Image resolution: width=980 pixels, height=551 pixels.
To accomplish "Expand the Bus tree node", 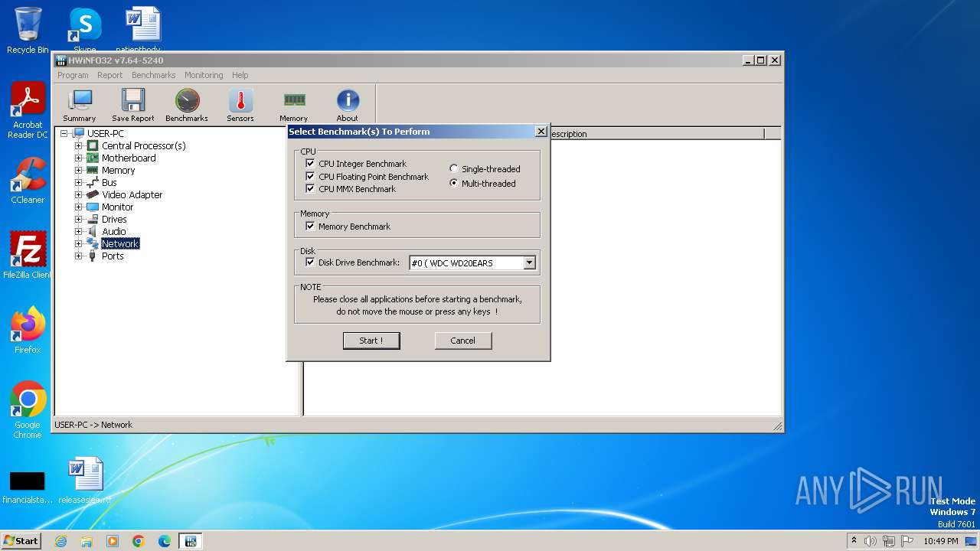I will click(x=78, y=182).
